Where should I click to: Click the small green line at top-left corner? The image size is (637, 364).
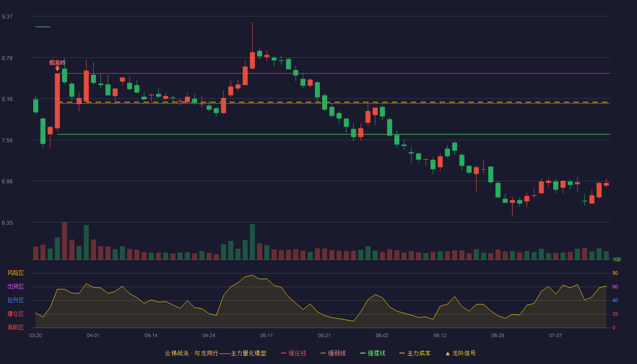click(x=43, y=27)
